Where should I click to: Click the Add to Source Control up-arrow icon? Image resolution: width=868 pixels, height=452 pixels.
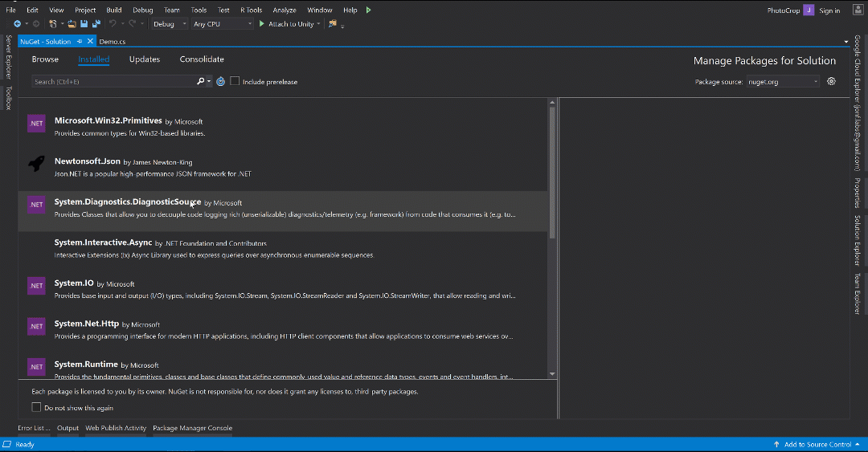pos(776,444)
